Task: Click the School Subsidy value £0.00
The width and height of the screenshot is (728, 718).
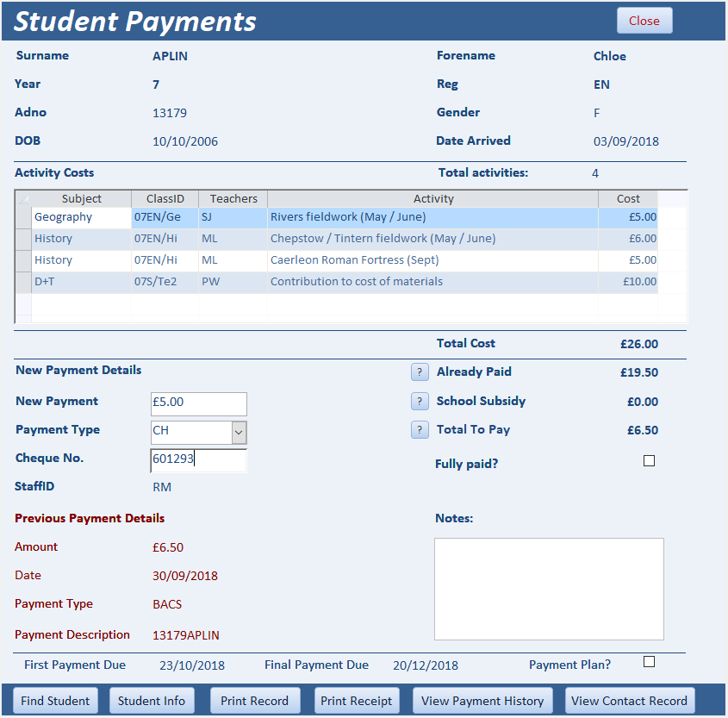Action: coord(643,402)
